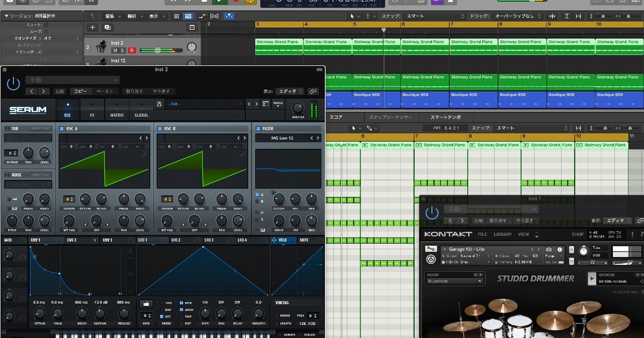Mute the Inst 2 track
This screenshot has width=644, height=338.
pyautogui.click(x=114, y=50)
